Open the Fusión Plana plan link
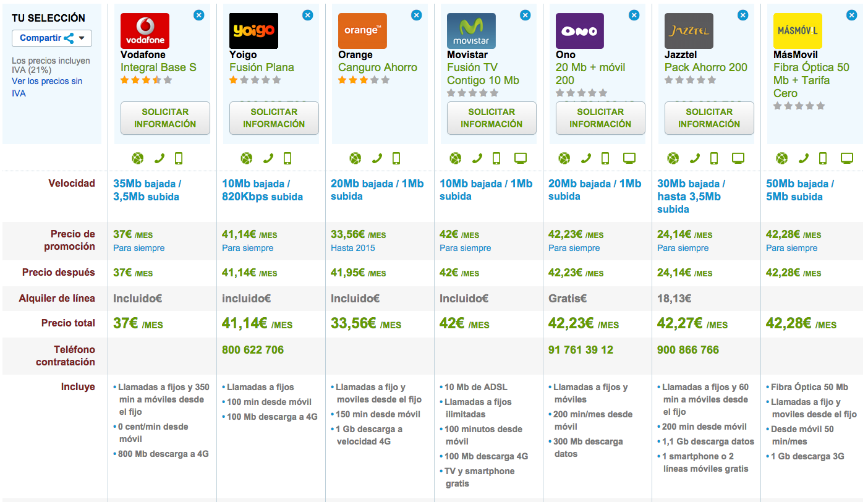The height and width of the screenshot is (502, 868). (262, 67)
